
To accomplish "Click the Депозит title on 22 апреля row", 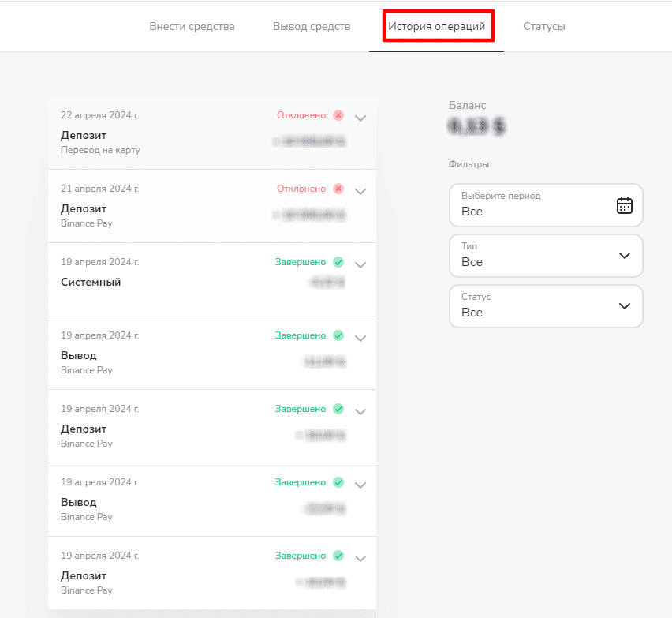I will (84, 136).
